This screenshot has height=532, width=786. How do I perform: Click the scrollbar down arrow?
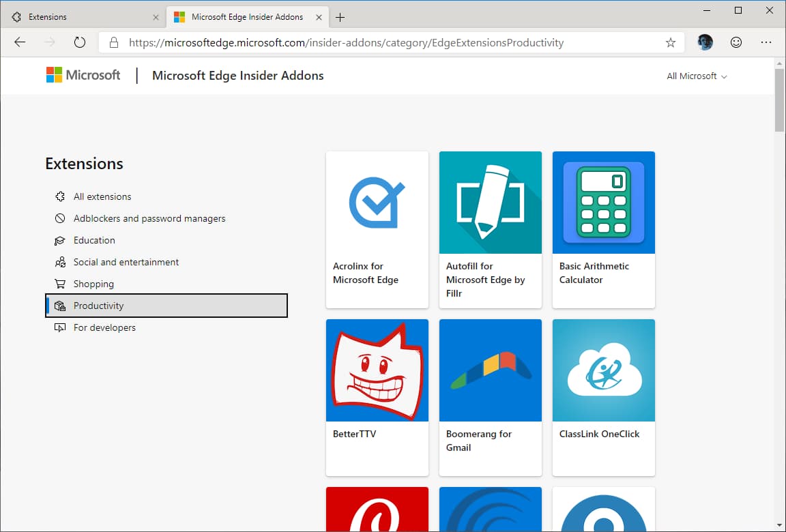[779, 525]
